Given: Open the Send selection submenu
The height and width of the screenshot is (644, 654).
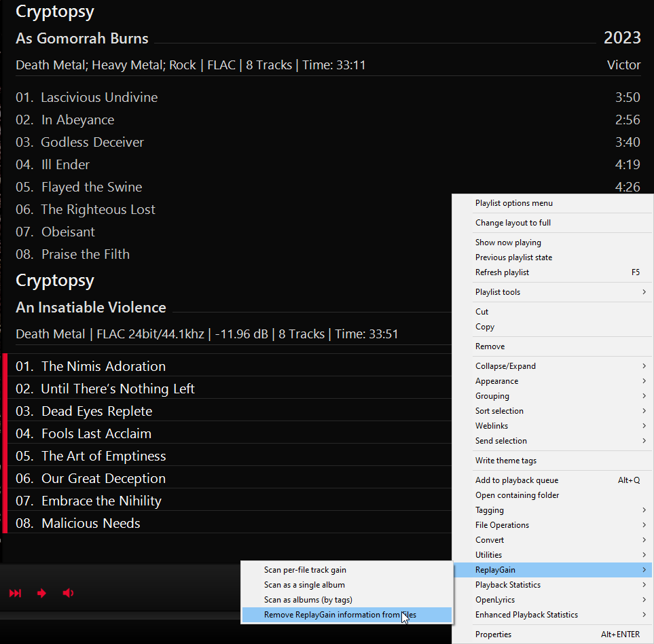Looking at the screenshot, I should click(553, 441).
